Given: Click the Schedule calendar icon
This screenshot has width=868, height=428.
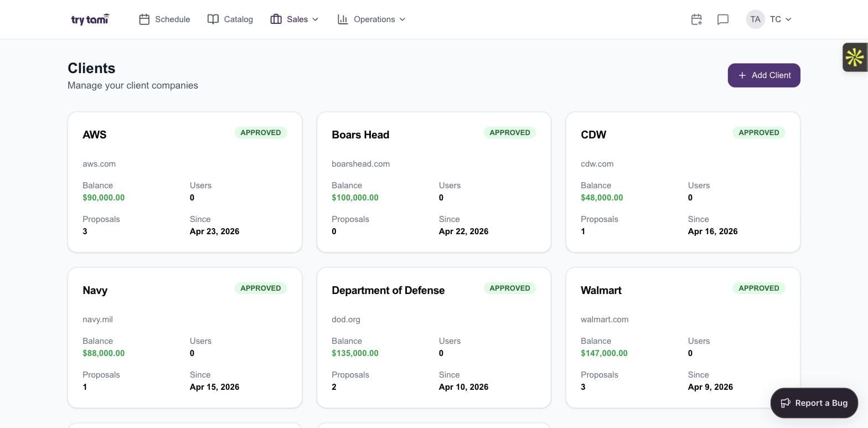Looking at the screenshot, I should click(144, 19).
